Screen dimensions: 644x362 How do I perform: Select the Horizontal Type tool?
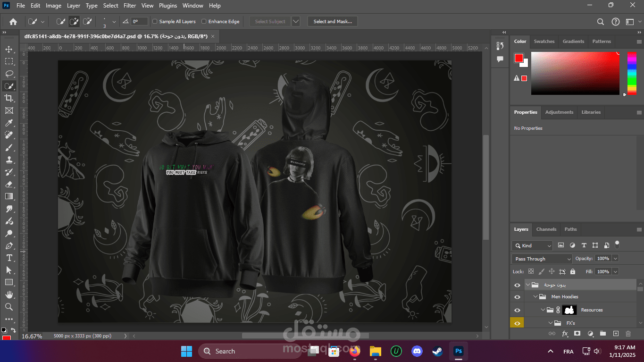(9, 258)
